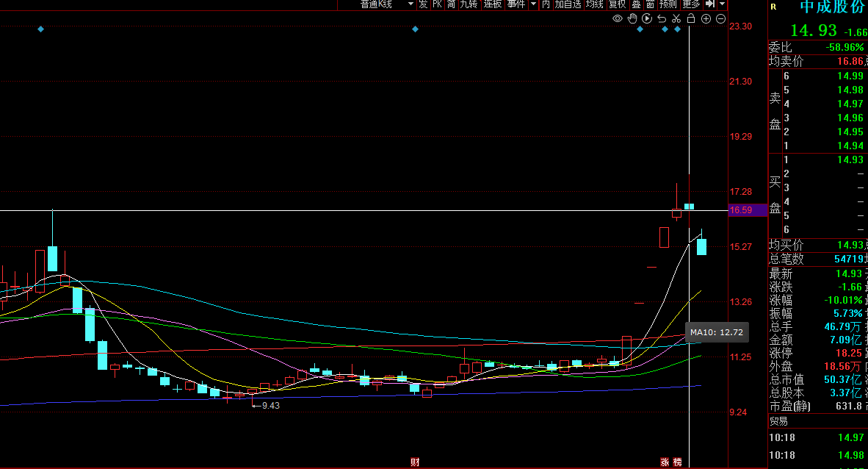Toggle the eye visibility icon above chart
Image resolution: width=868 pixels, height=469 pixels.
618,19
